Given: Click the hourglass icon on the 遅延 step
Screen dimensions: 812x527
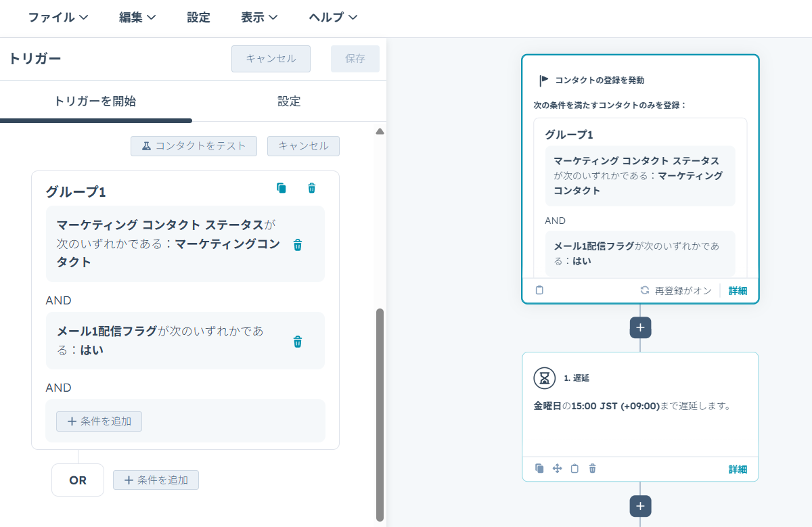Looking at the screenshot, I should (x=545, y=378).
